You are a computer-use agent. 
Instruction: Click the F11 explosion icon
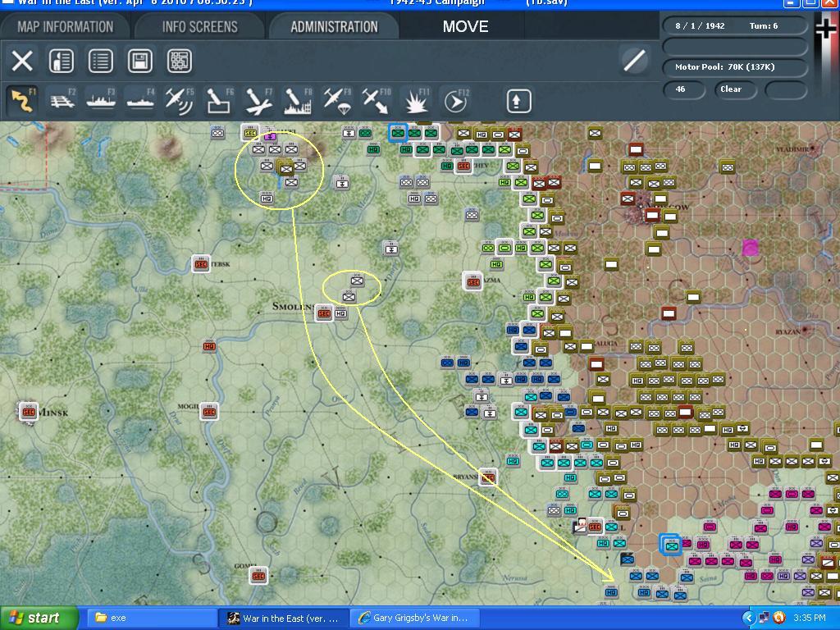[x=416, y=101]
